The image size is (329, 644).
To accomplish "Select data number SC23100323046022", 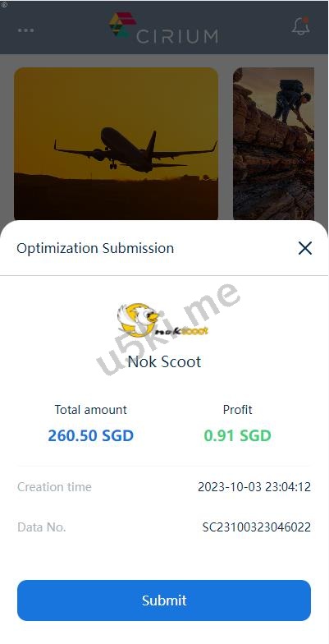I will pyautogui.click(x=256, y=527).
